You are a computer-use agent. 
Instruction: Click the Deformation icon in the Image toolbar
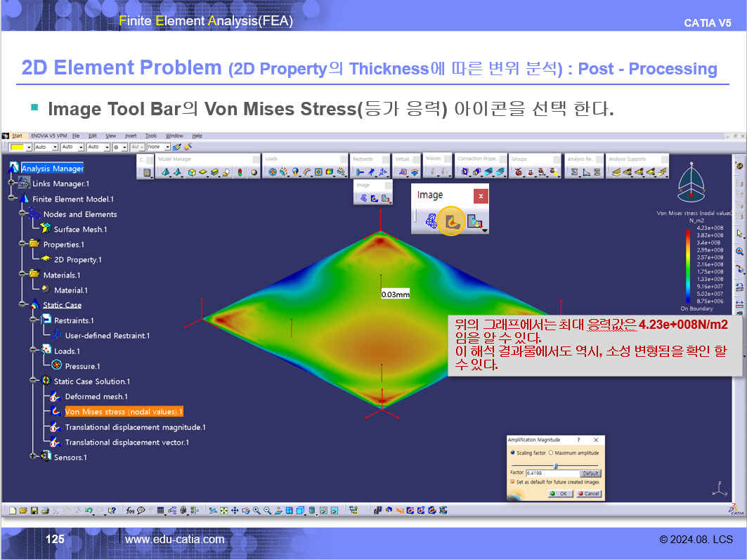tap(430, 221)
